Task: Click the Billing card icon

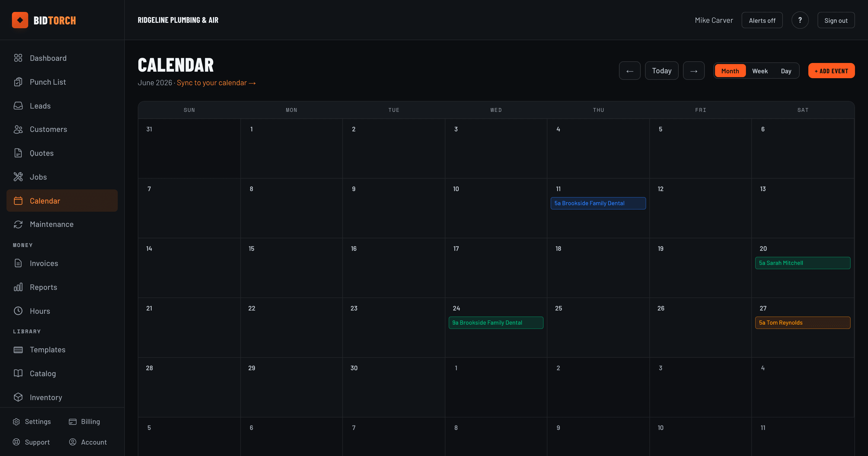Action: tap(72, 422)
